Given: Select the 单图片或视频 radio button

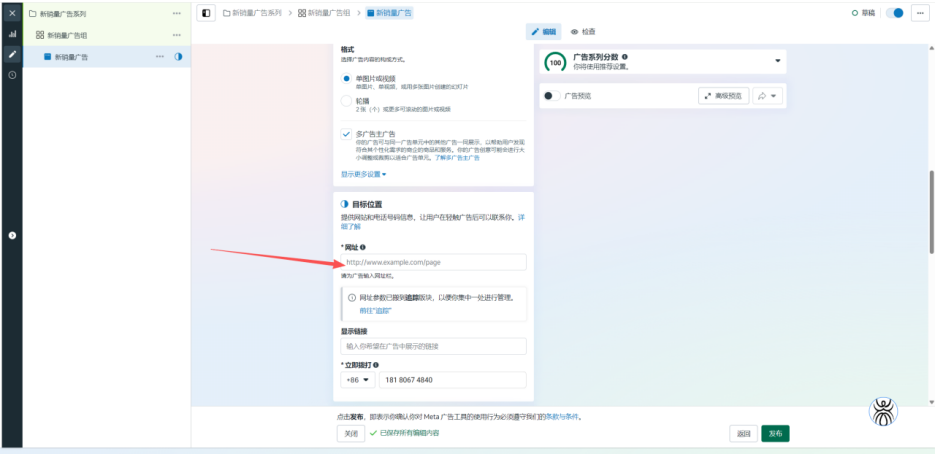Looking at the screenshot, I should pyautogui.click(x=346, y=78).
